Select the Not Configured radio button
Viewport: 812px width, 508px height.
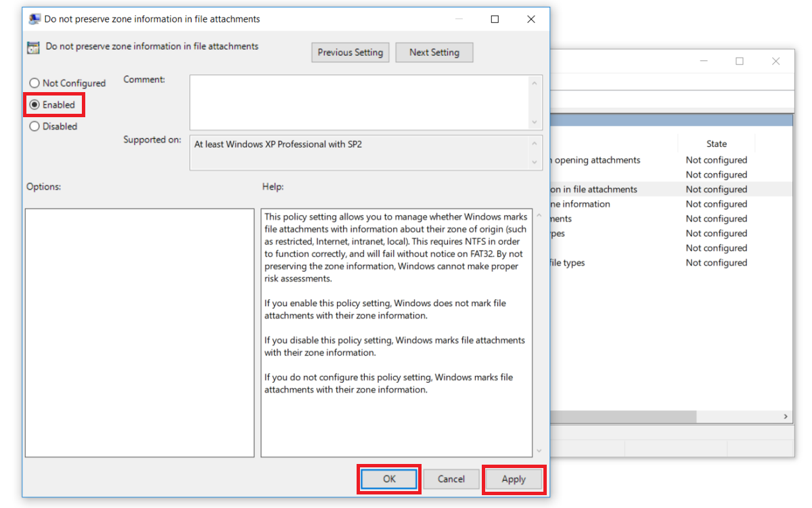click(x=35, y=83)
